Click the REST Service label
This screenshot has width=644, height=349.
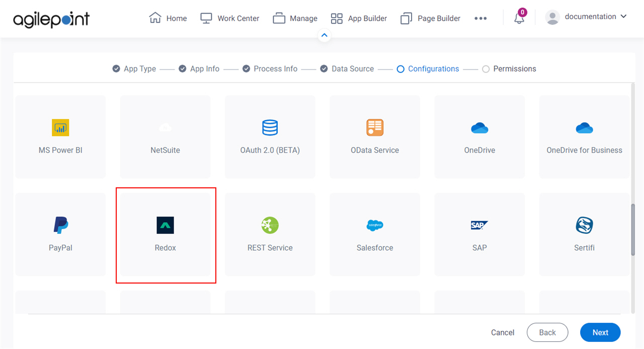click(x=270, y=248)
